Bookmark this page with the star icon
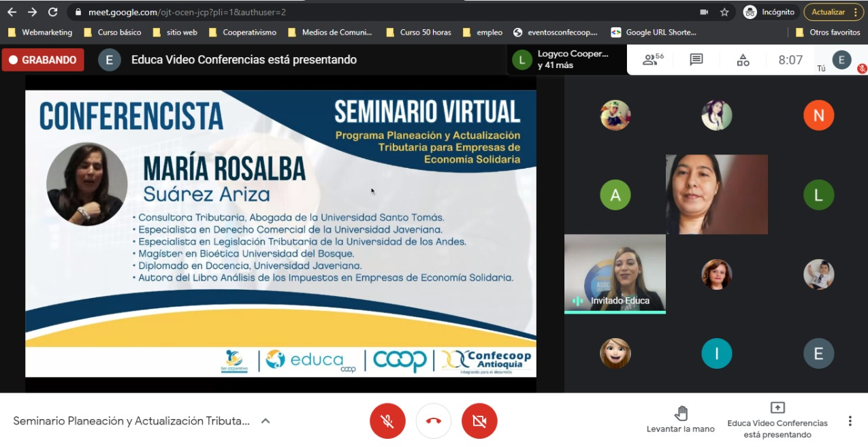This screenshot has height=447, width=868. tap(724, 12)
